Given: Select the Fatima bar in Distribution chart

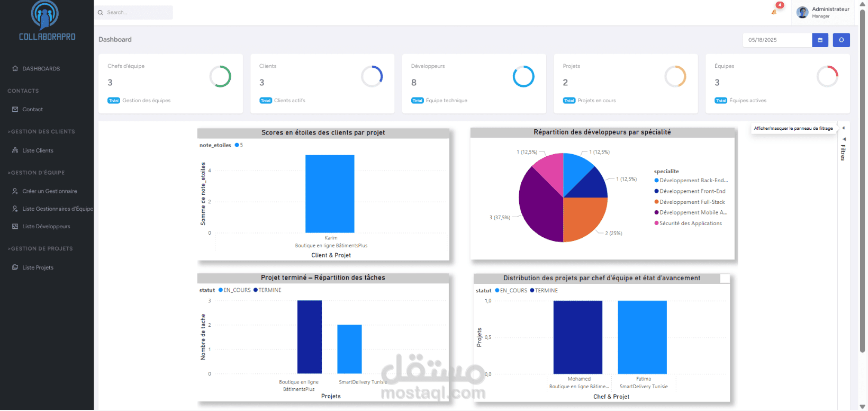Looking at the screenshot, I should click(642, 337).
